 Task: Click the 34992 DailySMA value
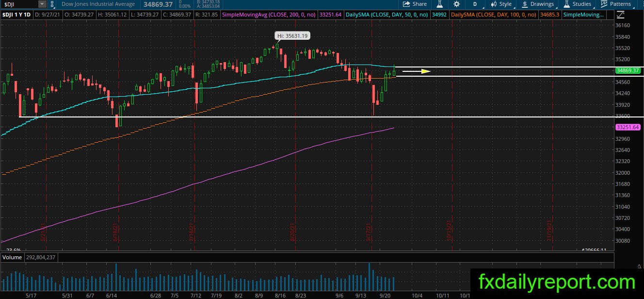(439, 15)
